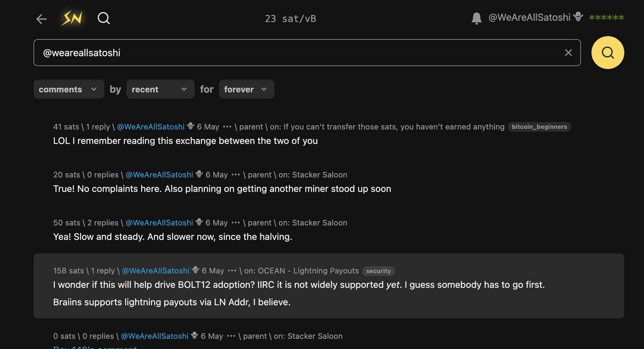Open the Stacker News home logo
The image size is (644, 349).
pyautogui.click(x=72, y=18)
